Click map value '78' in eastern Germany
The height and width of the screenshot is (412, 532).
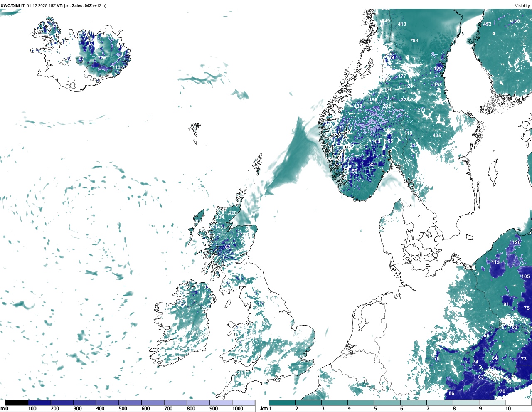437,358
